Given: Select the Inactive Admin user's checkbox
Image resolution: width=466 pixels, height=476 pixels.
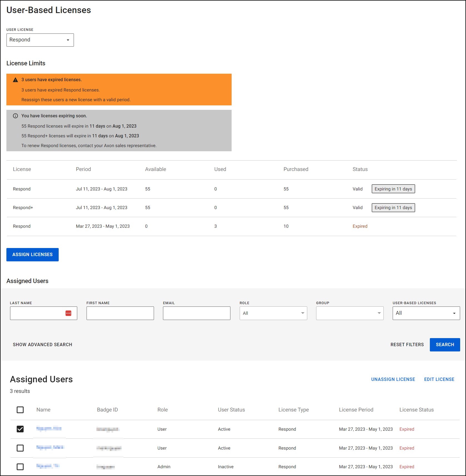Looking at the screenshot, I should pos(20,467).
